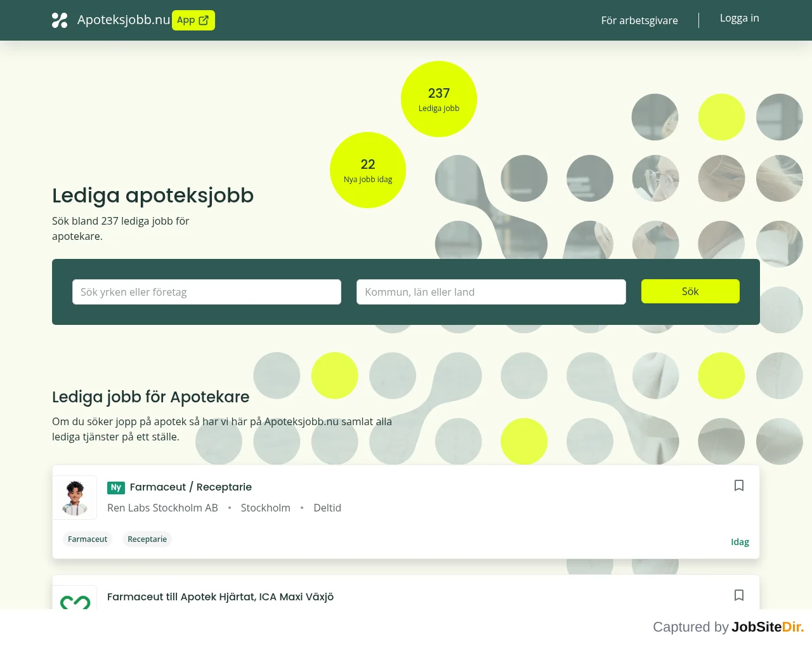
Task: Click the 22 Nya jobb idag circle
Action: pyautogui.click(x=368, y=170)
